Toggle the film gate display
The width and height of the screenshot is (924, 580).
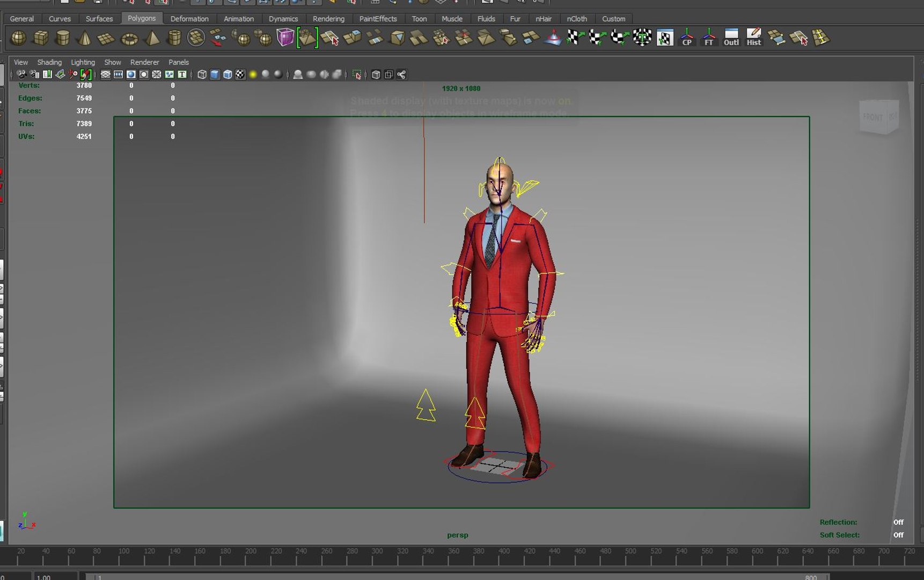click(119, 75)
